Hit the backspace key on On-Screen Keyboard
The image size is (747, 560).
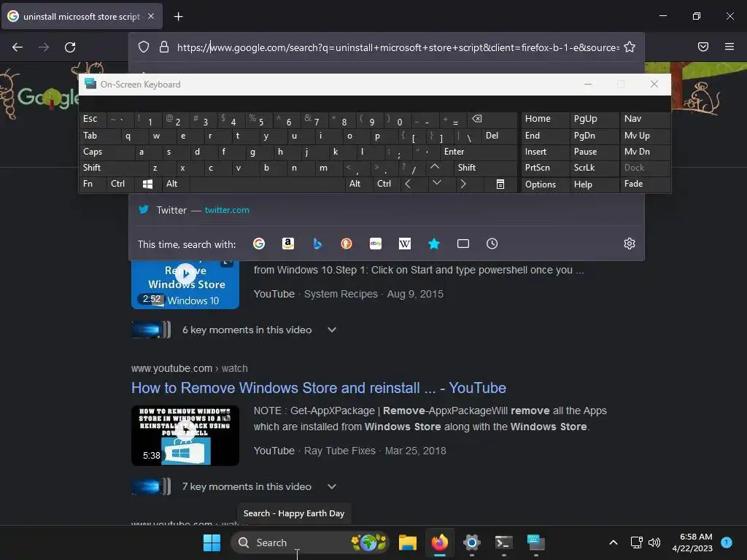point(492,119)
